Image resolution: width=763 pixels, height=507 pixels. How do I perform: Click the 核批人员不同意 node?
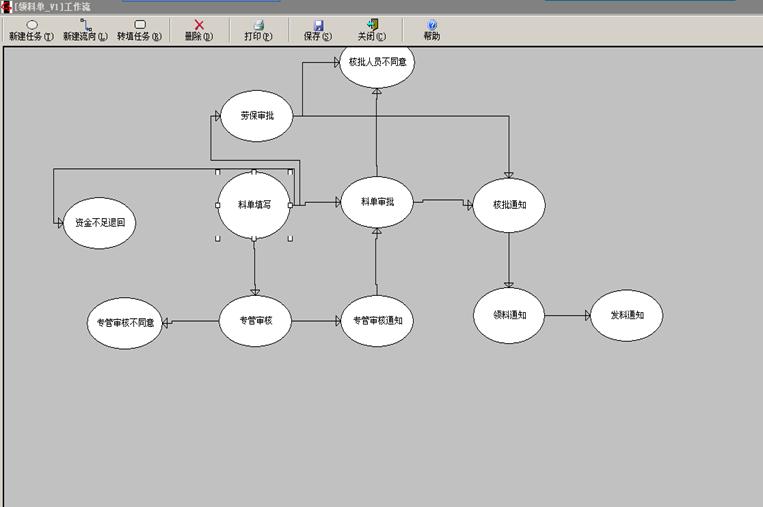(376, 63)
